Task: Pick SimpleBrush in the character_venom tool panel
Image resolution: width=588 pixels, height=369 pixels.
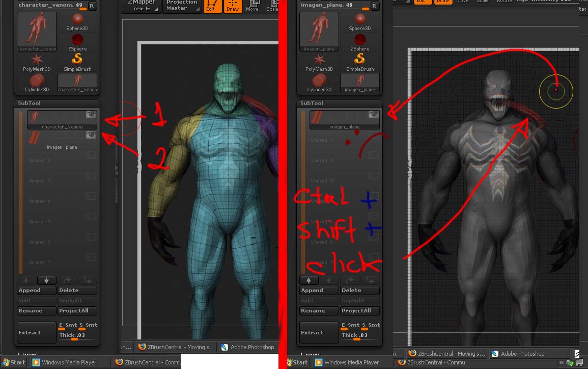Action: (77, 62)
